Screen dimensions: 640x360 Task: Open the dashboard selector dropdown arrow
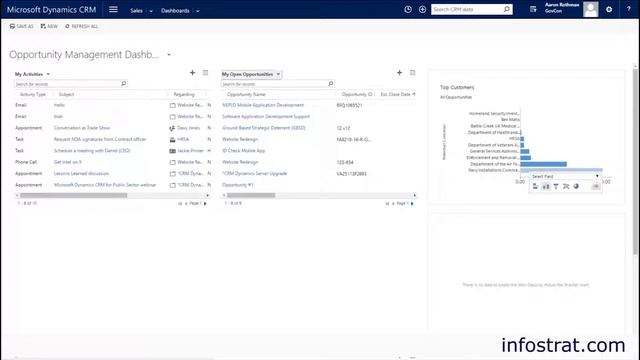(169, 55)
